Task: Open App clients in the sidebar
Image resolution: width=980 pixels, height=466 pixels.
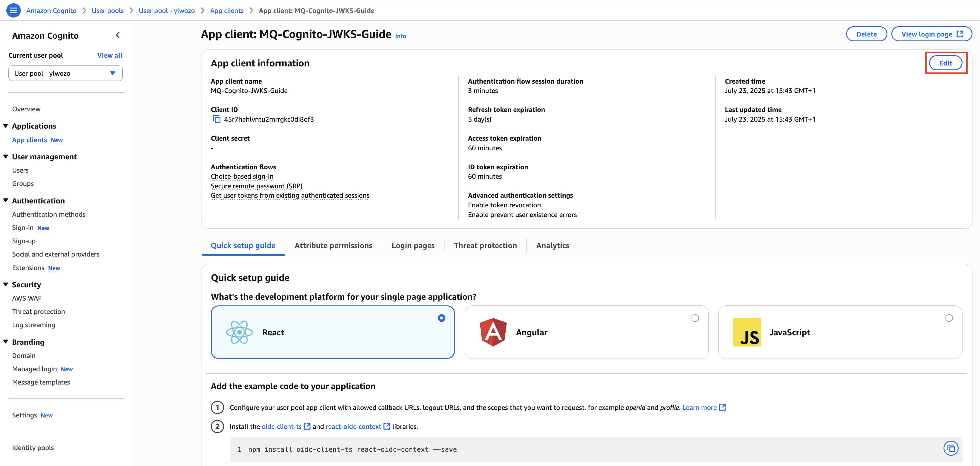Action: pyautogui.click(x=29, y=140)
